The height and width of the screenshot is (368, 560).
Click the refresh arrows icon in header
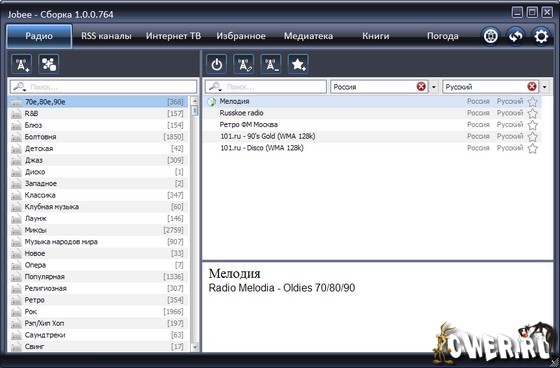[516, 36]
